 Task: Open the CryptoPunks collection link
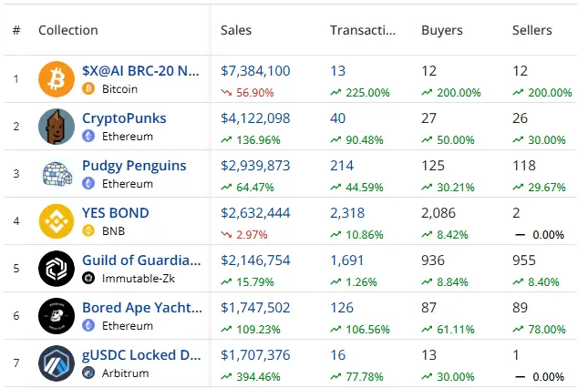124,118
